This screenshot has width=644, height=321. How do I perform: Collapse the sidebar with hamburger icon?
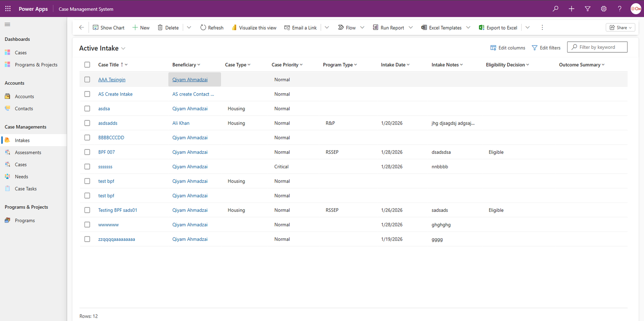(7, 25)
